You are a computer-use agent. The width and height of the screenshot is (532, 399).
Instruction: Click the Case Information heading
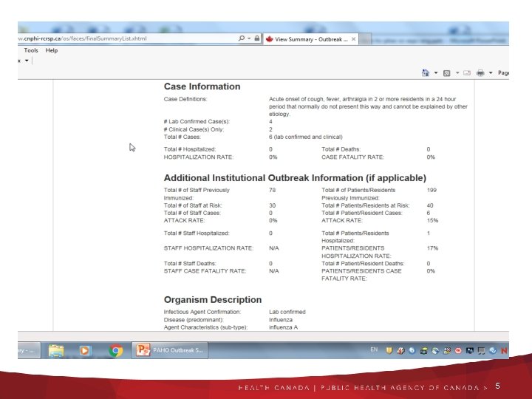[202, 86]
